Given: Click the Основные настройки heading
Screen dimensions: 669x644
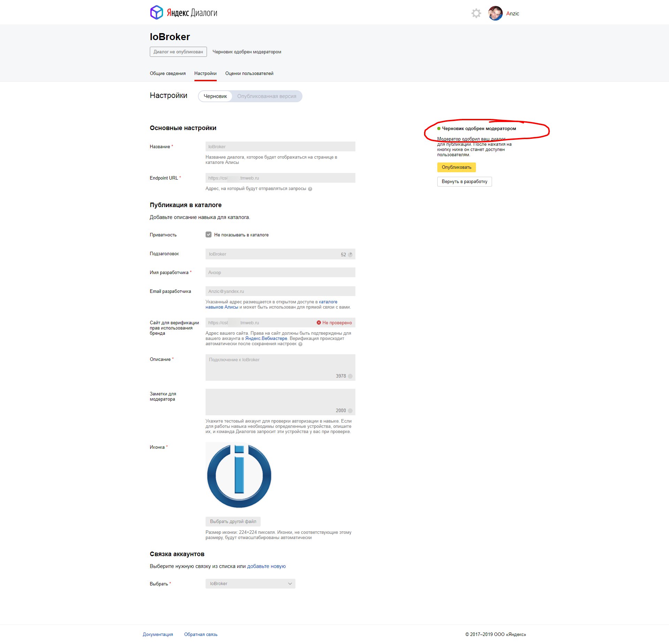Looking at the screenshot, I should (x=183, y=128).
